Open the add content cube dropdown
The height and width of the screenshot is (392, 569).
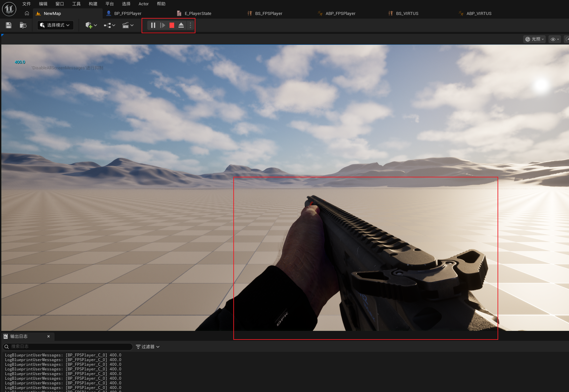pyautogui.click(x=91, y=25)
